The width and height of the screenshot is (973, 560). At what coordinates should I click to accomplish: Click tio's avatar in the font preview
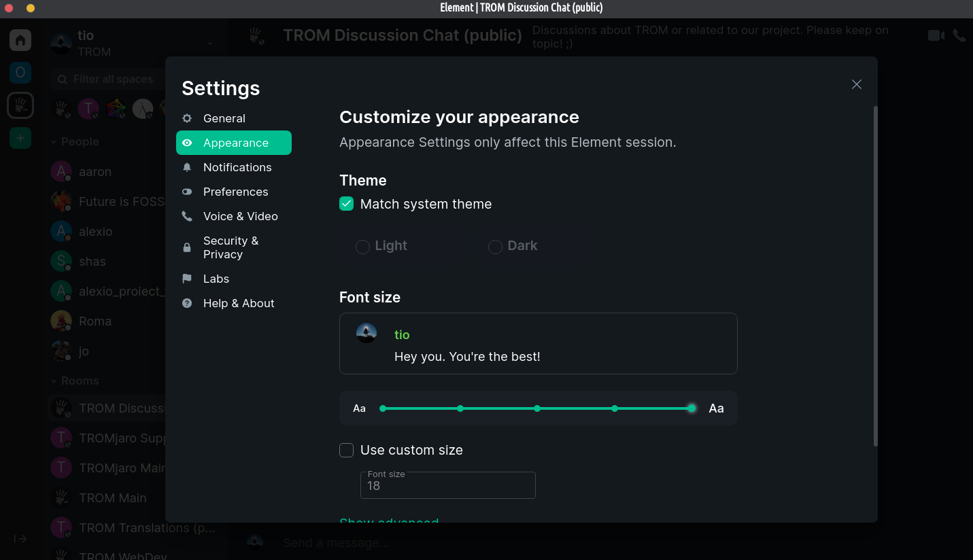click(366, 333)
